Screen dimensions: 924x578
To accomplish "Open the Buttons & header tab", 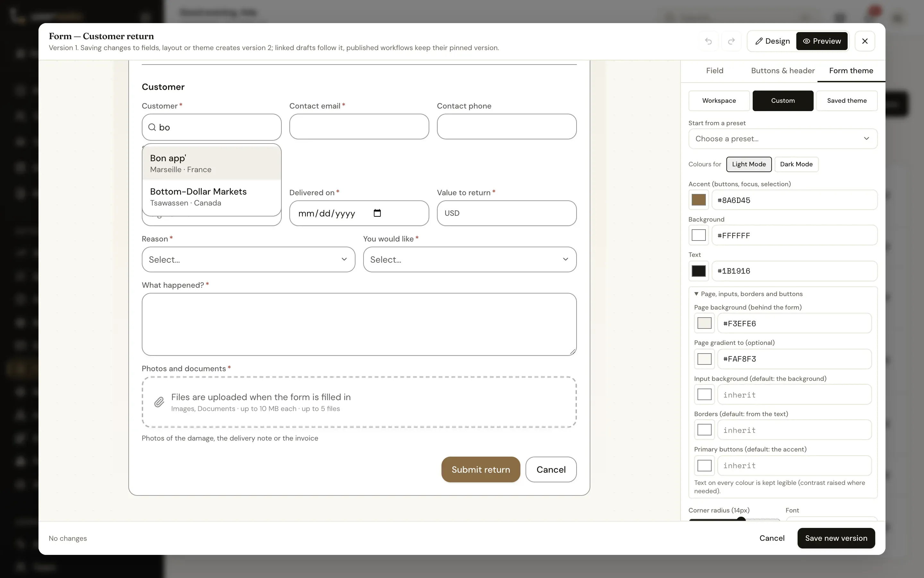I will pos(783,71).
